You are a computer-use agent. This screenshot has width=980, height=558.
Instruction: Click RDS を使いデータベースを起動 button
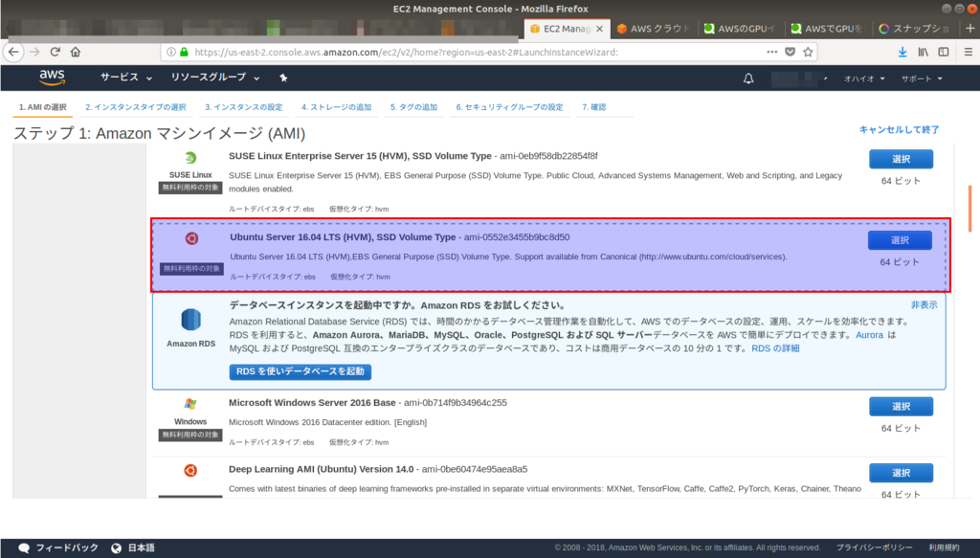pos(300,371)
